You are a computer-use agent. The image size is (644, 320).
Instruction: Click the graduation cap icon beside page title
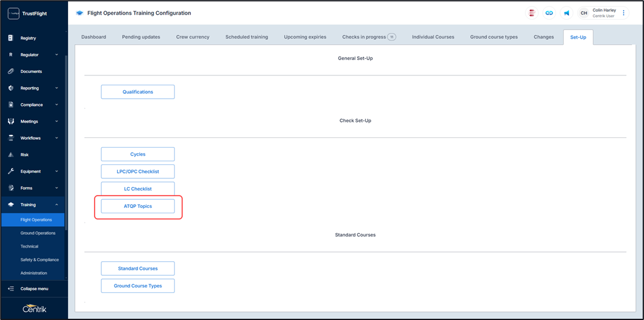80,13
